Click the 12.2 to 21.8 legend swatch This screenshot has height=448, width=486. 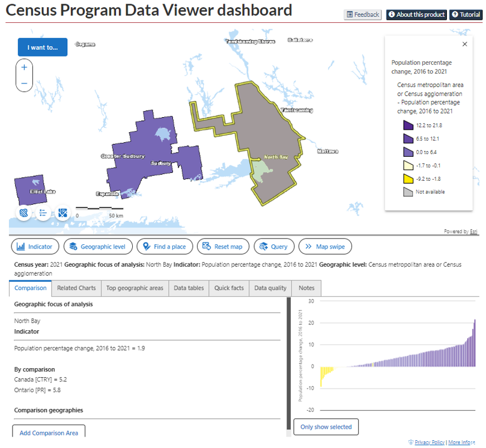click(408, 126)
